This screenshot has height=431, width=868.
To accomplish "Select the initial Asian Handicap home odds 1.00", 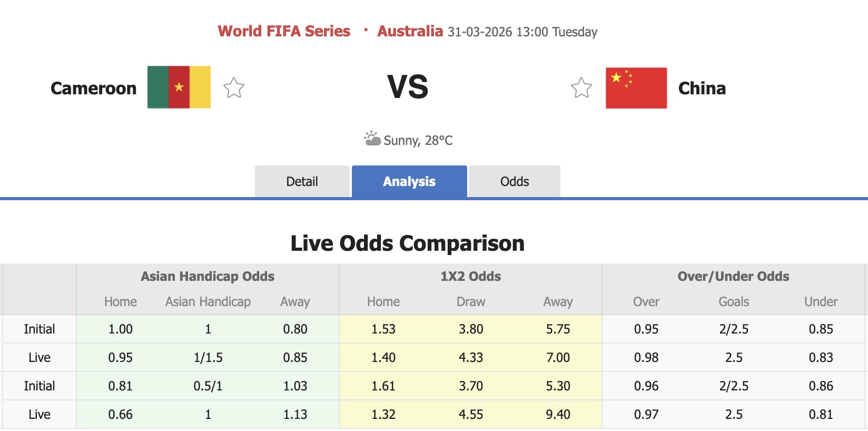I will point(120,329).
